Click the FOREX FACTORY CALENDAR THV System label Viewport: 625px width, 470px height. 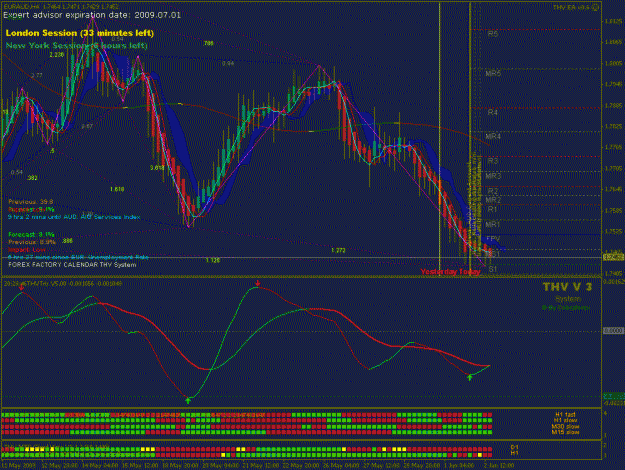coord(72,265)
